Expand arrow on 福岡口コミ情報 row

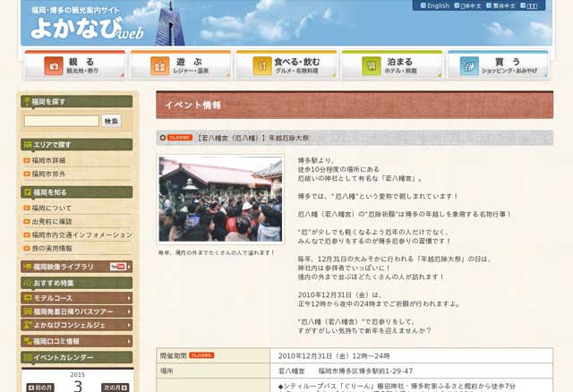point(129,341)
